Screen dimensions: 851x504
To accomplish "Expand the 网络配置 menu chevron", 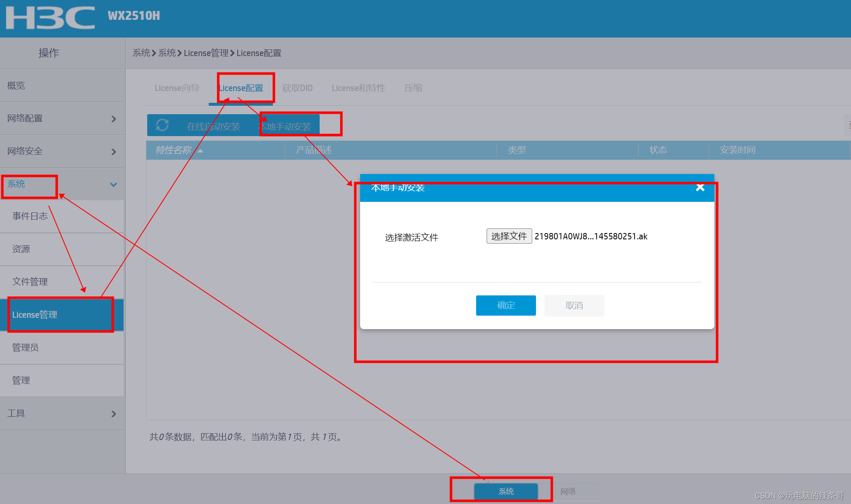I will (x=113, y=119).
